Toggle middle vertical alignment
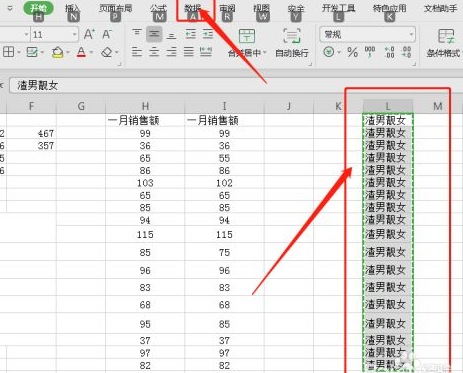The image size is (463, 373). click(x=154, y=34)
